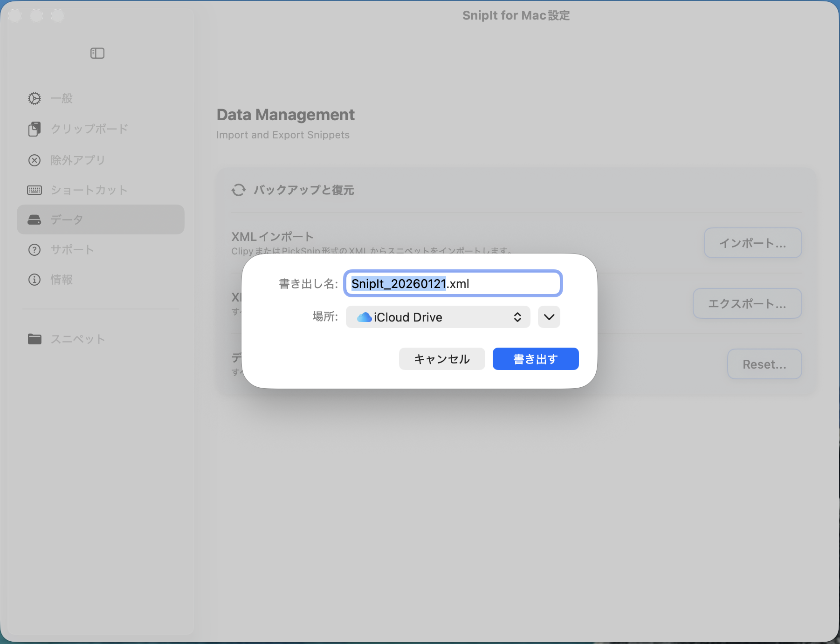Click the エクスポート button
Image resolution: width=840 pixels, height=644 pixels.
tap(747, 303)
